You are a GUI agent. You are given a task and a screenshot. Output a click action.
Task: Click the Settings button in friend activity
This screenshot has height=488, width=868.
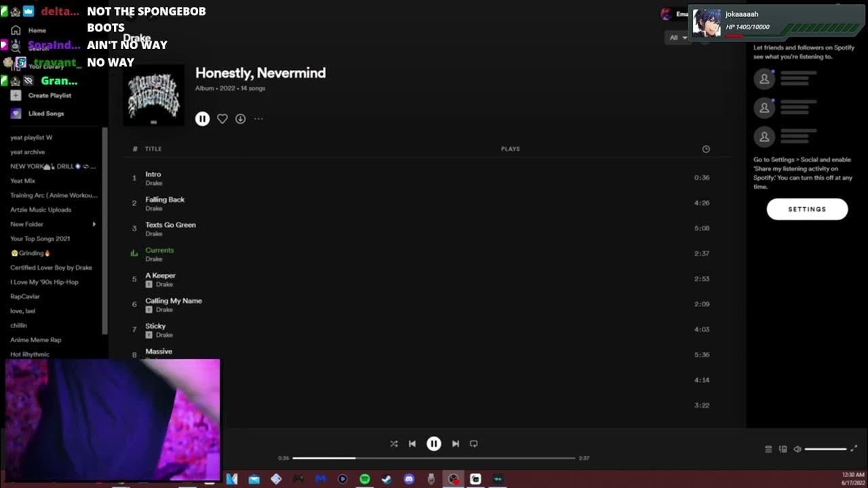coord(807,209)
